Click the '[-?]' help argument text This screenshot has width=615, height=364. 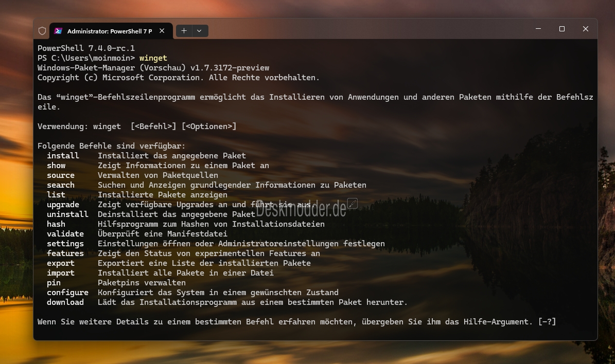pyautogui.click(x=547, y=322)
